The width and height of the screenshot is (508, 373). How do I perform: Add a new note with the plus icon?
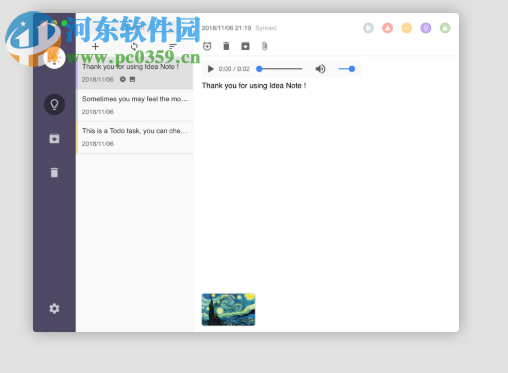coord(95,46)
